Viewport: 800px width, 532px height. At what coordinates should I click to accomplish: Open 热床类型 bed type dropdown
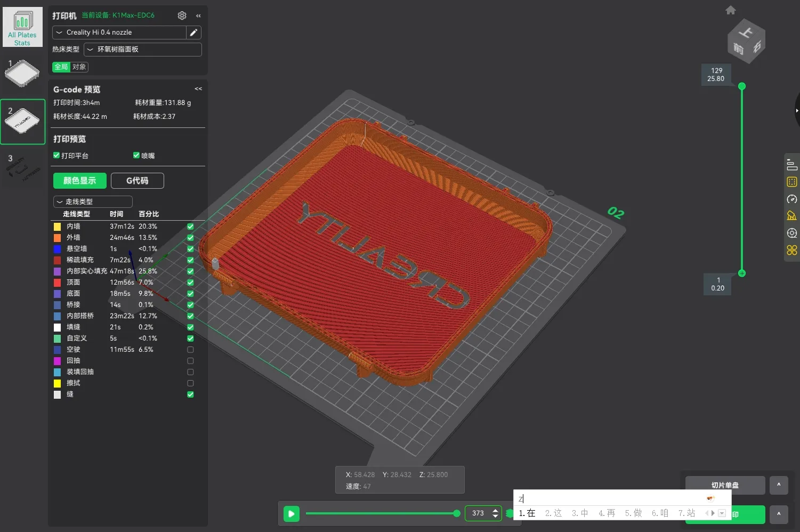(x=143, y=50)
